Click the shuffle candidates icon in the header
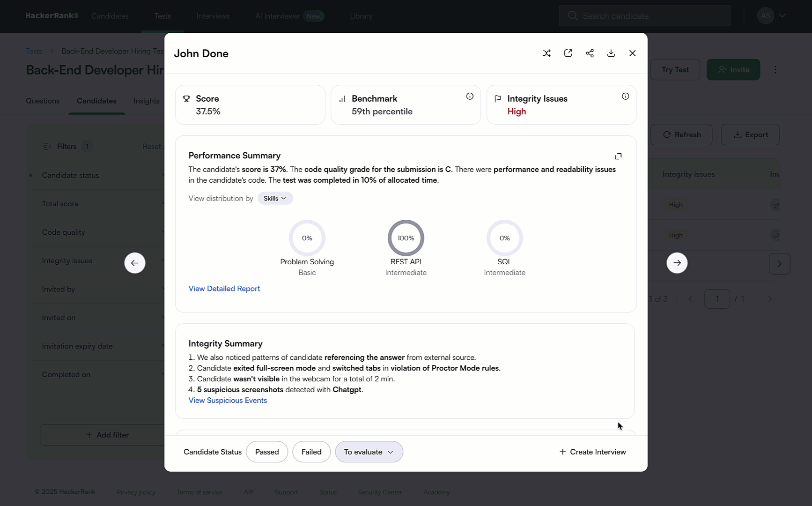 point(546,53)
